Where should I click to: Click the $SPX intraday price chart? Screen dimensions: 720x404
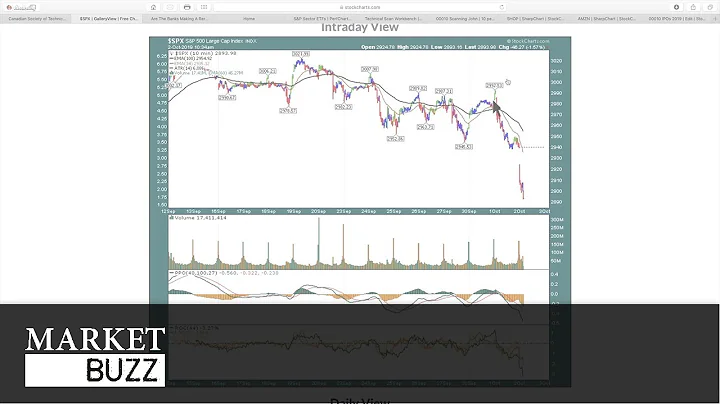tap(359, 129)
